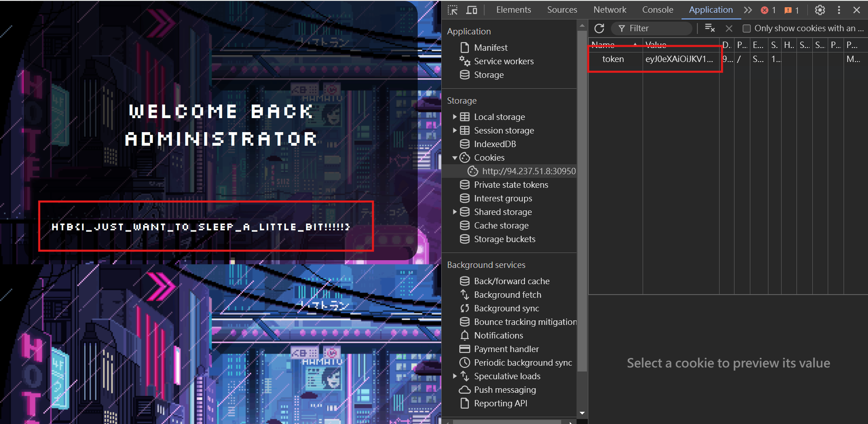Select the Cookies tree item
Viewport: 868px width, 424px height.
(x=489, y=157)
